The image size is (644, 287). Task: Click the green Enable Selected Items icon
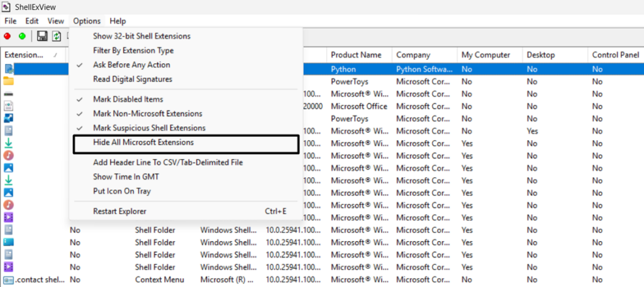pyautogui.click(x=23, y=36)
